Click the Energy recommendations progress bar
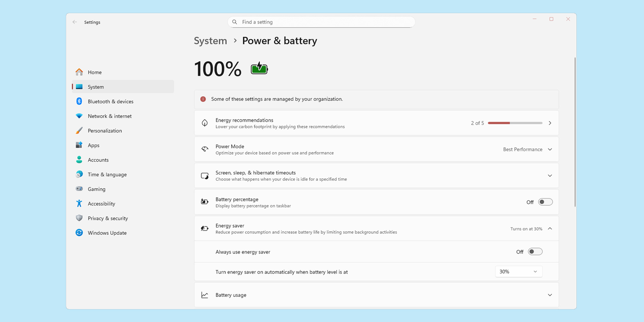 click(515, 123)
